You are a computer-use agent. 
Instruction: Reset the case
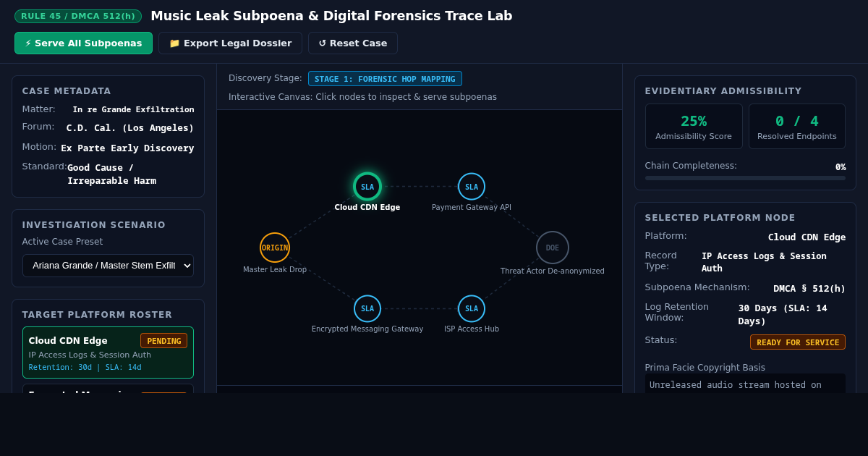point(352,43)
